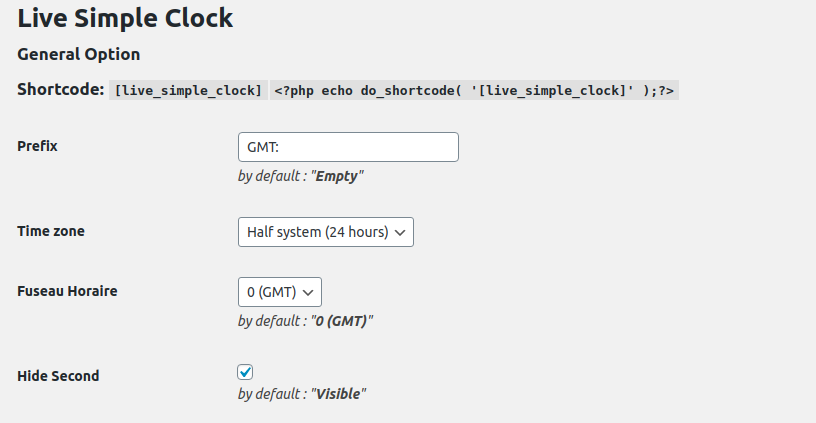Screen dimensions: 816x423
Task: Uncheck the Hide Second checkbox
Action: coord(245,372)
